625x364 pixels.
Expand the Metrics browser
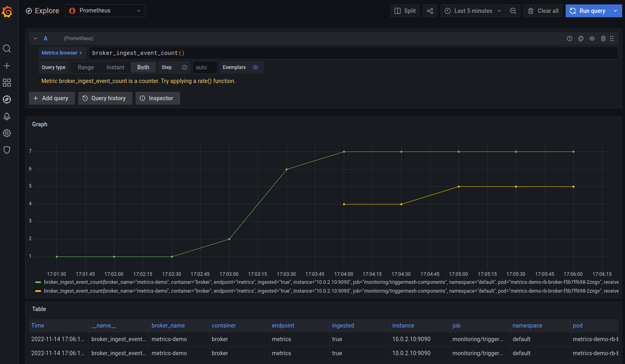pyautogui.click(x=62, y=53)
